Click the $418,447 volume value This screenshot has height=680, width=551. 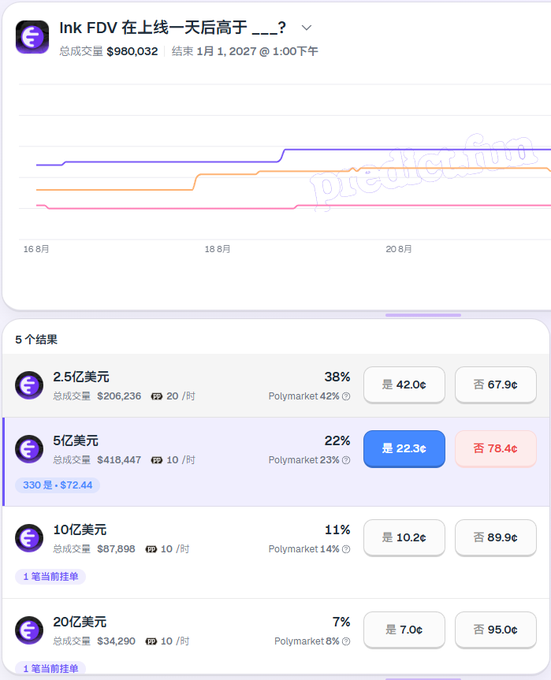(119, 460)
